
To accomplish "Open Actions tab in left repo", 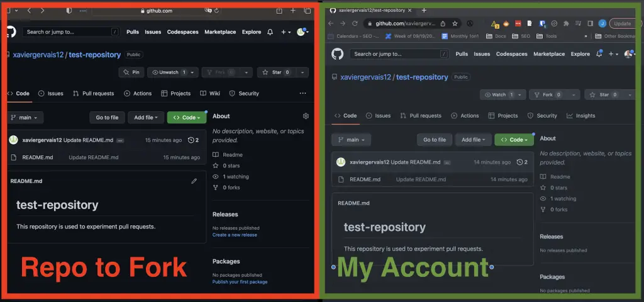I will [x=138, y=94].
